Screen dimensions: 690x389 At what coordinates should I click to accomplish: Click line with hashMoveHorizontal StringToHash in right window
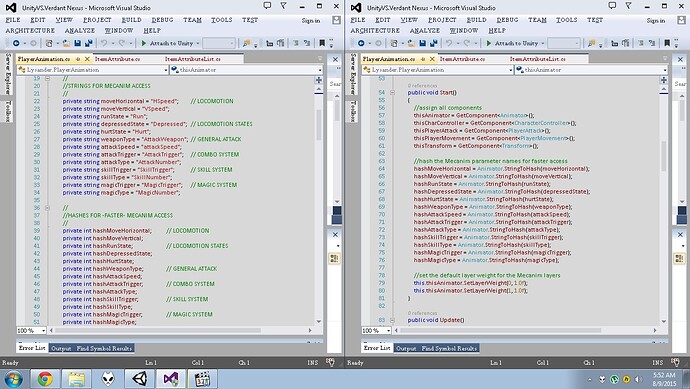pyautogui.click(x=501, y=169)
